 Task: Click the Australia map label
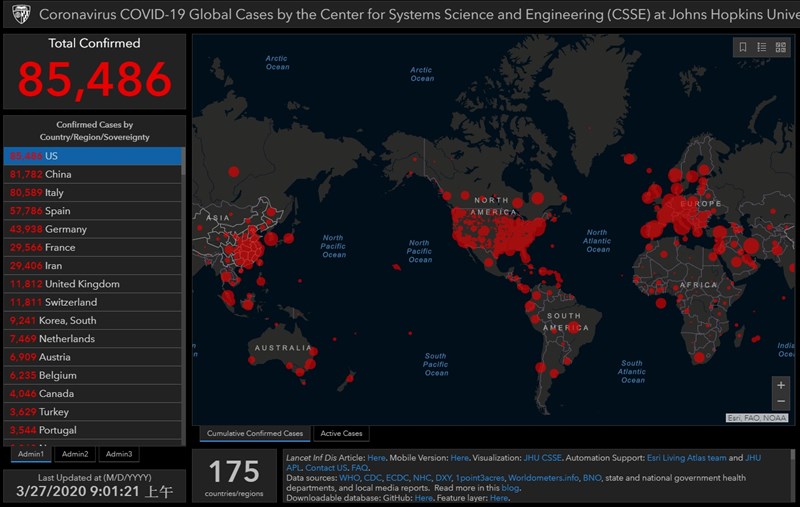coord(283,348)
